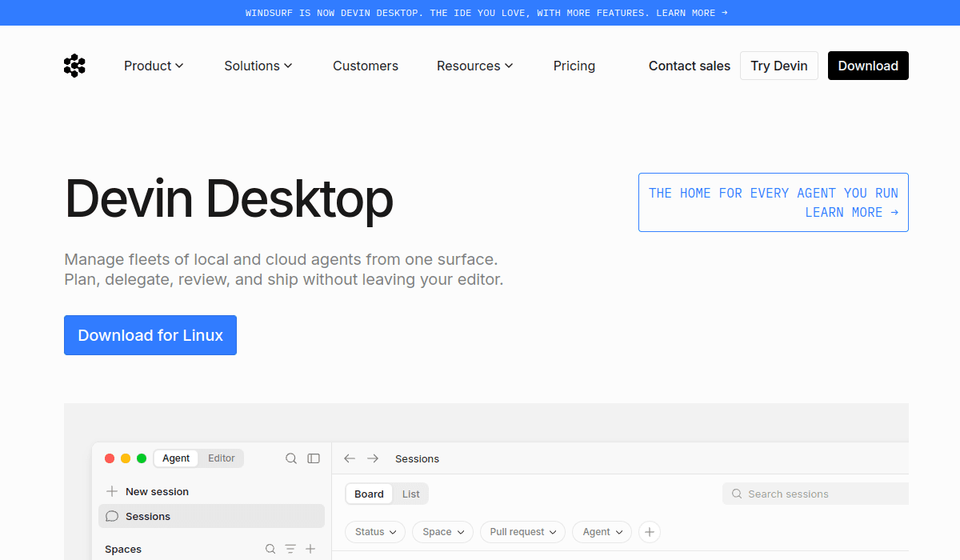Open the Agent filter dropdown
The image size is (960, 560).
[x=602, y=532]
